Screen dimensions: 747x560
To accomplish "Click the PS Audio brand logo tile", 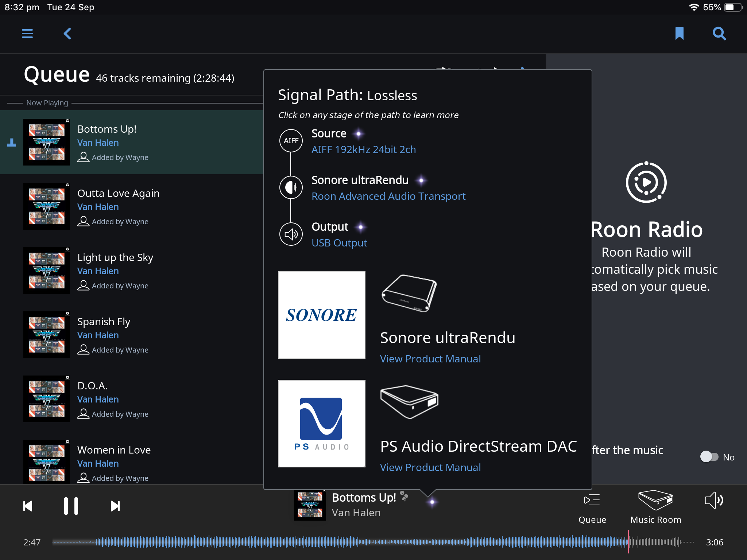I will tap(321, 424).
